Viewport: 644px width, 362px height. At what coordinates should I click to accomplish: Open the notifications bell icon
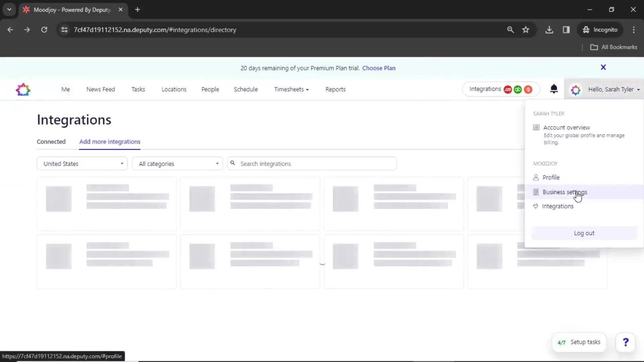pyautogui.click(x=554, y=88)
